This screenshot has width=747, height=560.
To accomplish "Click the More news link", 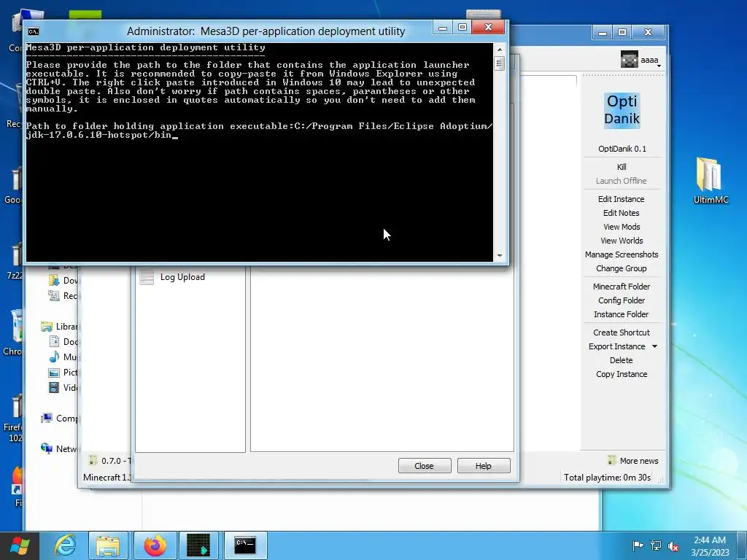I will [x=639, y=461].
